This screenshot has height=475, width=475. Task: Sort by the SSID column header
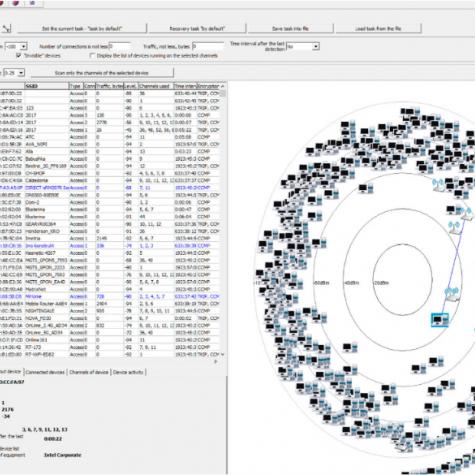[x=46, y=86]
